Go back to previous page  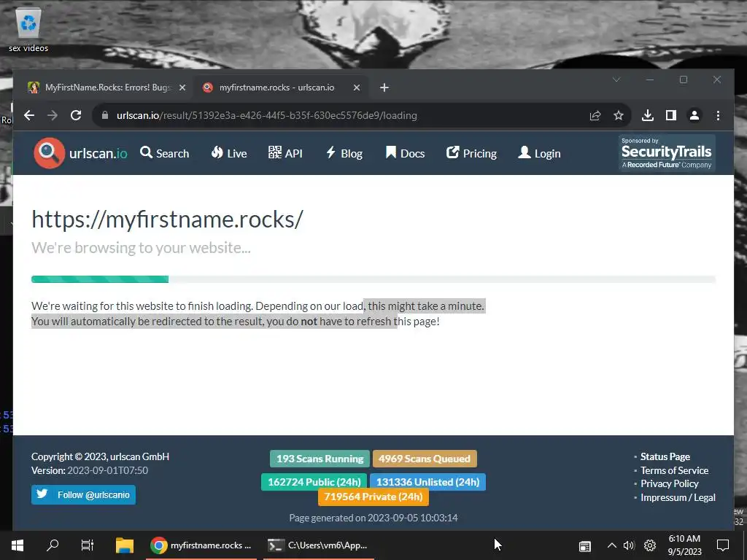[29, 115]
